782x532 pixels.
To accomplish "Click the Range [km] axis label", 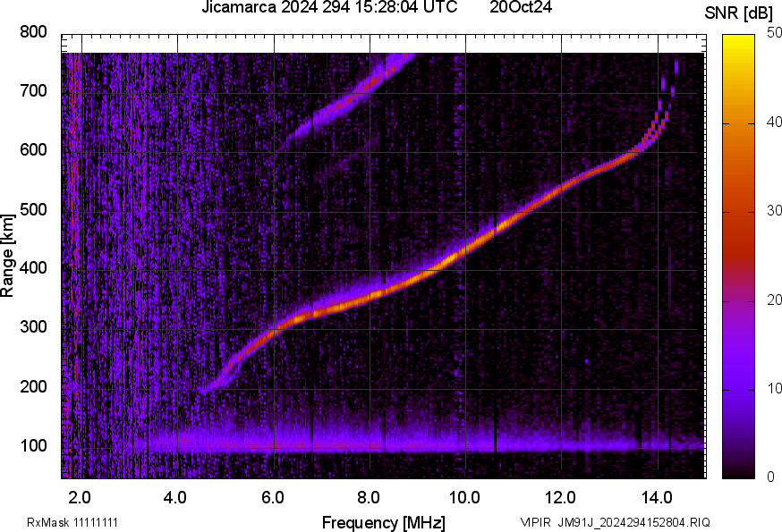I will 8,255.
